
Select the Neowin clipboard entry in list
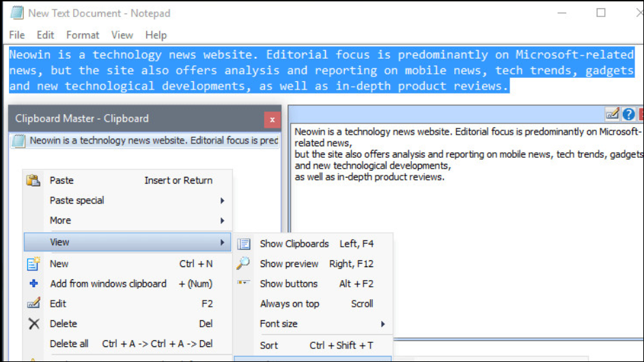(145, 141)
